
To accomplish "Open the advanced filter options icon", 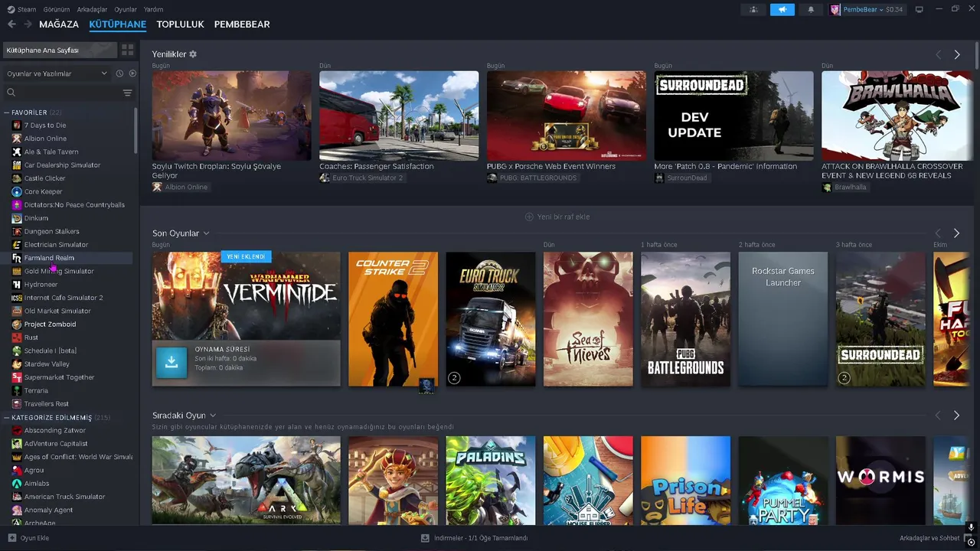I will coord(127,93).
